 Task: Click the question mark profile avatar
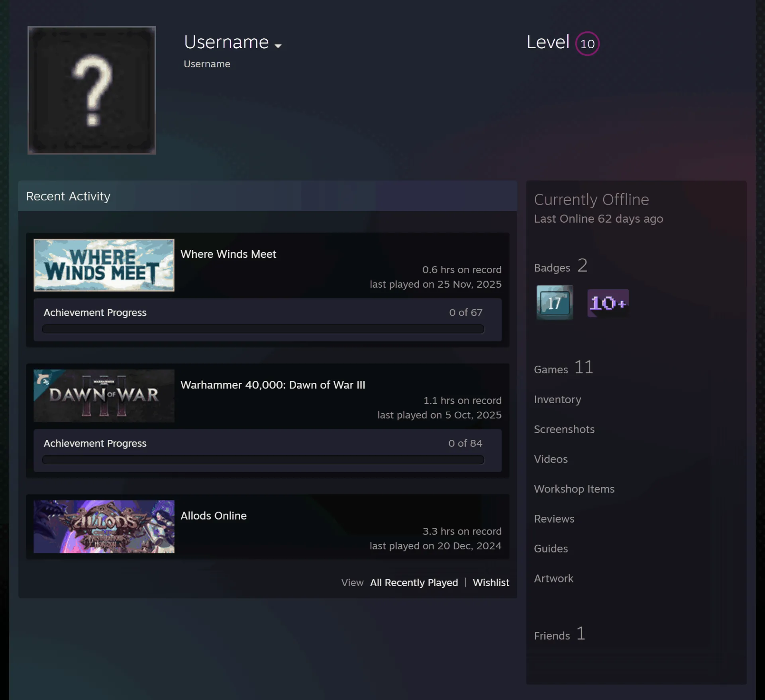pyautogui.click(x=92, y=90)
